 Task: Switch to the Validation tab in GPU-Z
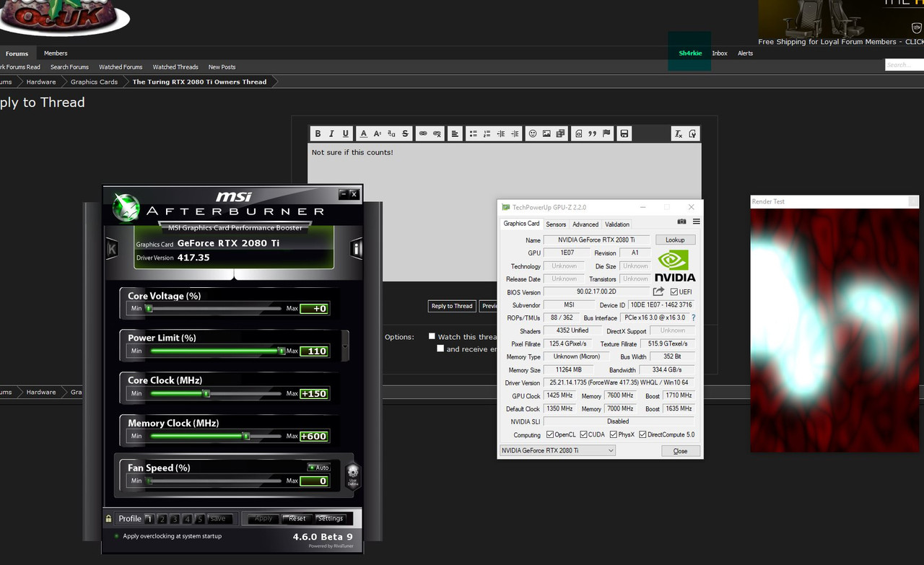(x=617, y=224)
